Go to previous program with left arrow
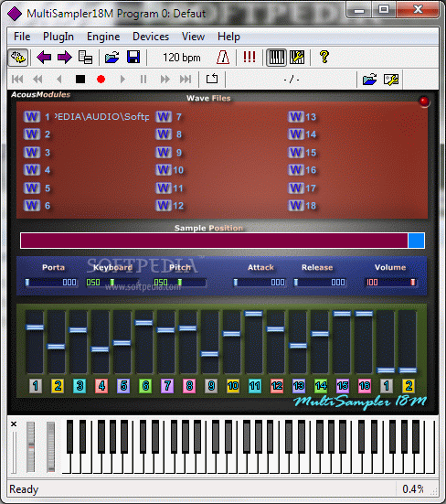 pyautogui.click(x=44, y=58)
